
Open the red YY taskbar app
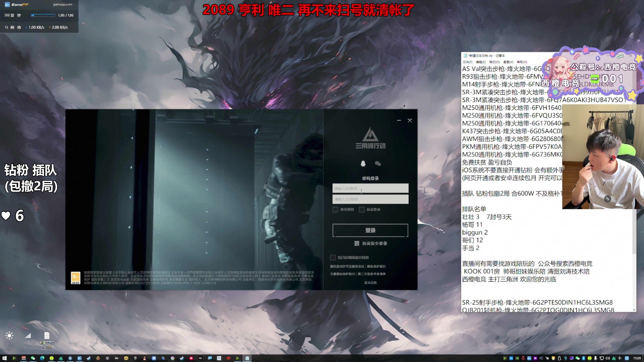pyautogui.click(x=191, y=358)
